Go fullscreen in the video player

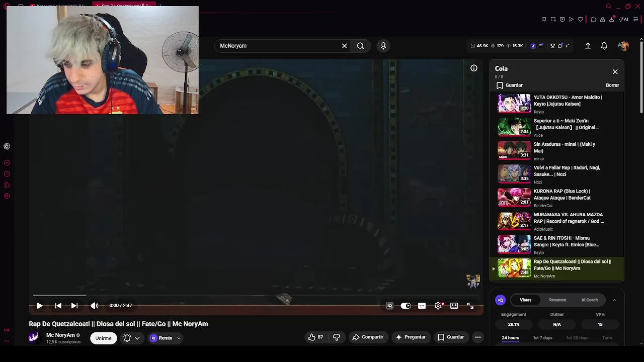470,306
